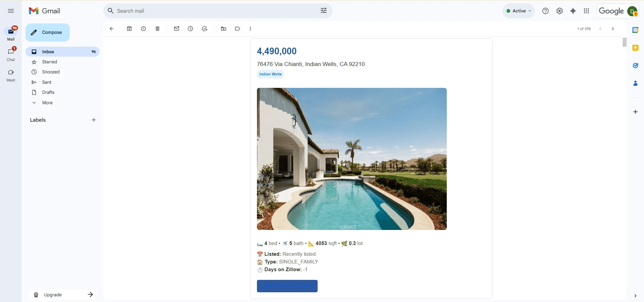Open Gemini sparkle icon in header
This screenshot has height=302, width=644.
[x=573, y=11]
